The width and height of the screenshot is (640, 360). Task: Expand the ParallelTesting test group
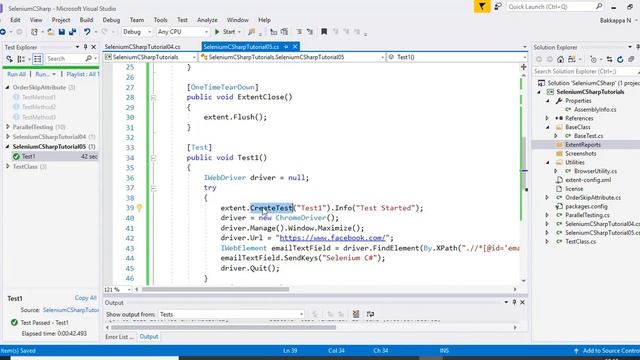[x=8, y=127]
